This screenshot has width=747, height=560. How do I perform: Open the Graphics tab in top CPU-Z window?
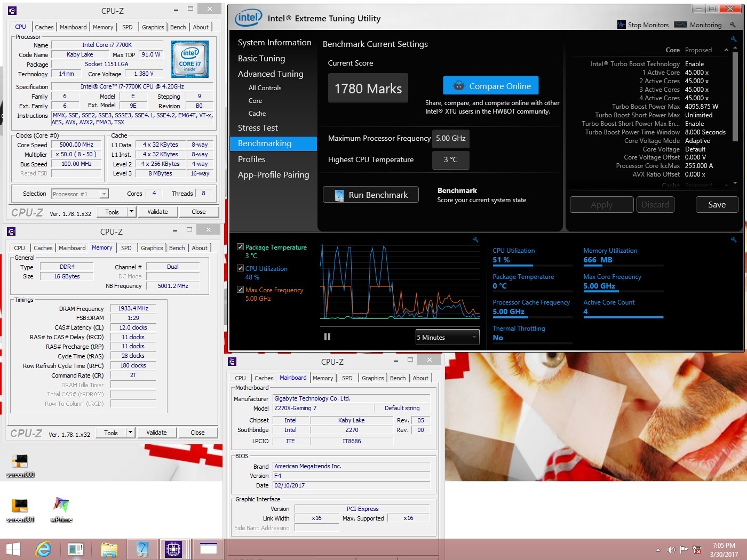coord(153,27)
